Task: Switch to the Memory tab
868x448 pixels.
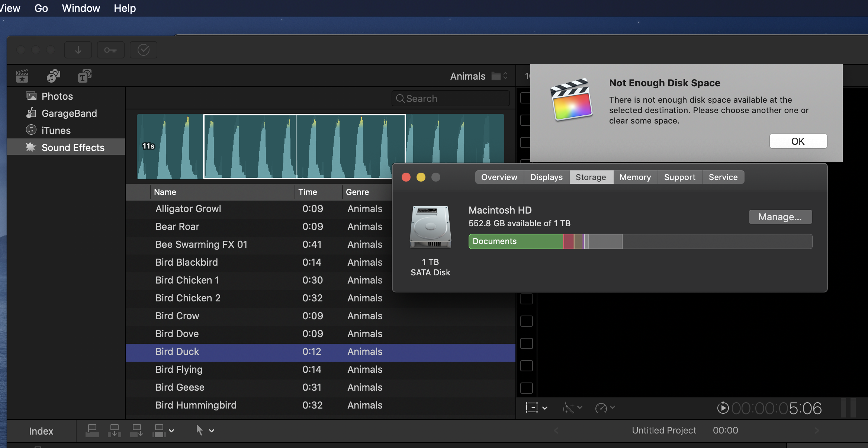Action: point(635,177)
